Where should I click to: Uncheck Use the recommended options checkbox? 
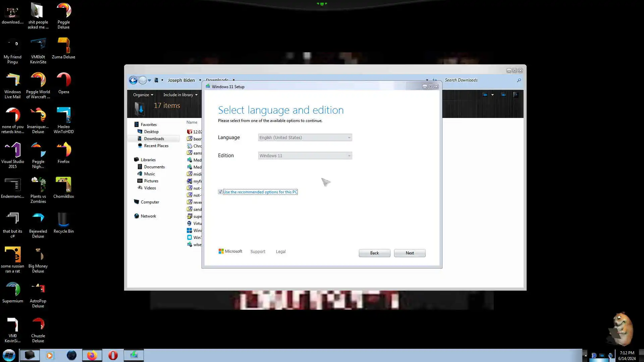point(220,192)
